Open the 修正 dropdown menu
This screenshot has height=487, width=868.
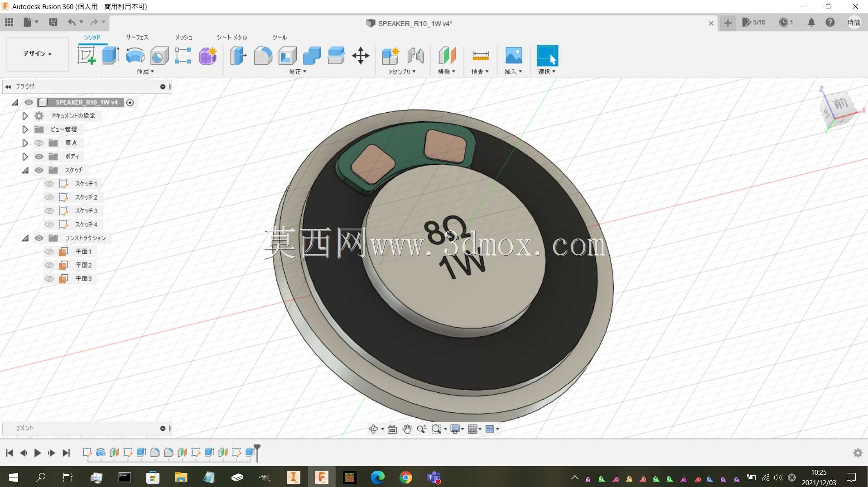pos(298,72)
